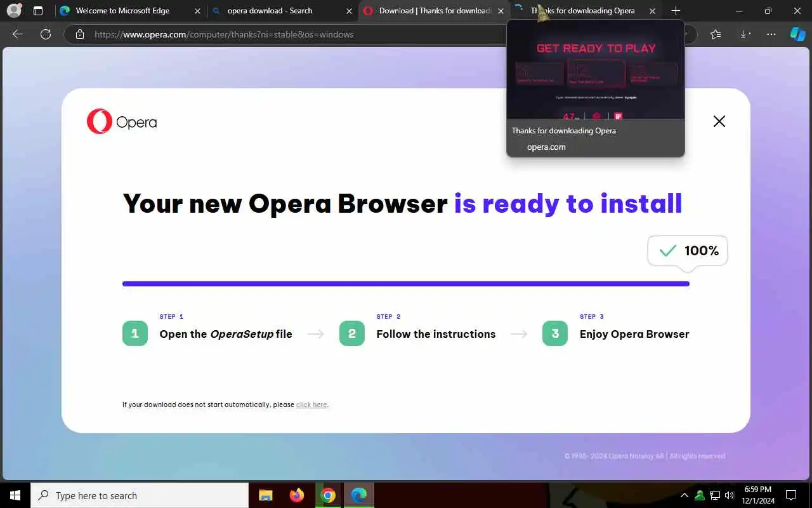Viewport: 812px width, 508px height.
Task: Close the last Thanks for downloading Opera tab
Action: tap(652, 11)
